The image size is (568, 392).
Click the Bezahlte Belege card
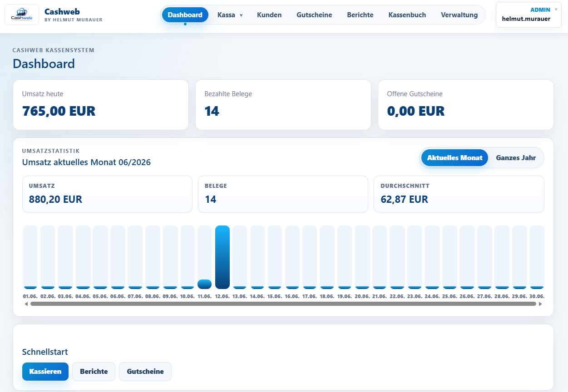coord(283,105)
